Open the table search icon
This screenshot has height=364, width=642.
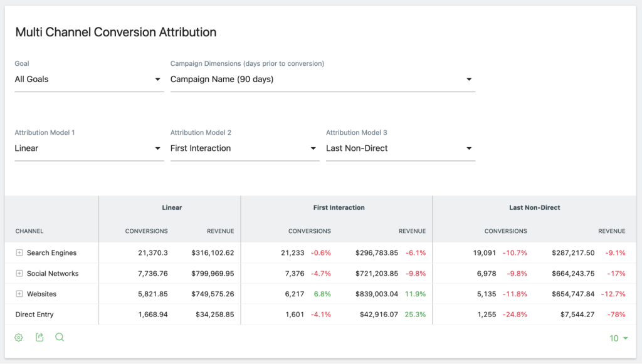click(x=60, y=338)
